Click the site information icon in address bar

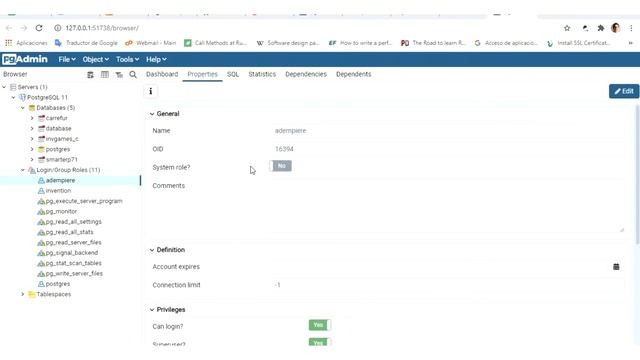click(58, 28)
